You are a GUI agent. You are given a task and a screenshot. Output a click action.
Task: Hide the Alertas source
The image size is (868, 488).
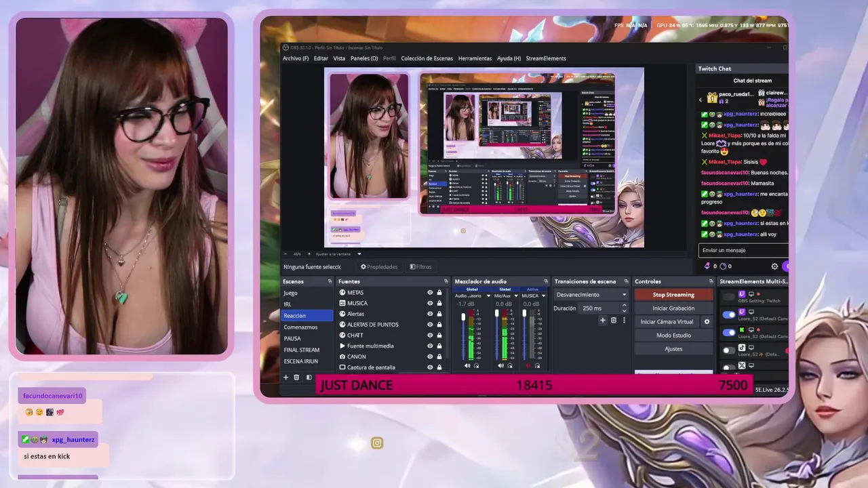pyautogui.click(x=430, y=314)
